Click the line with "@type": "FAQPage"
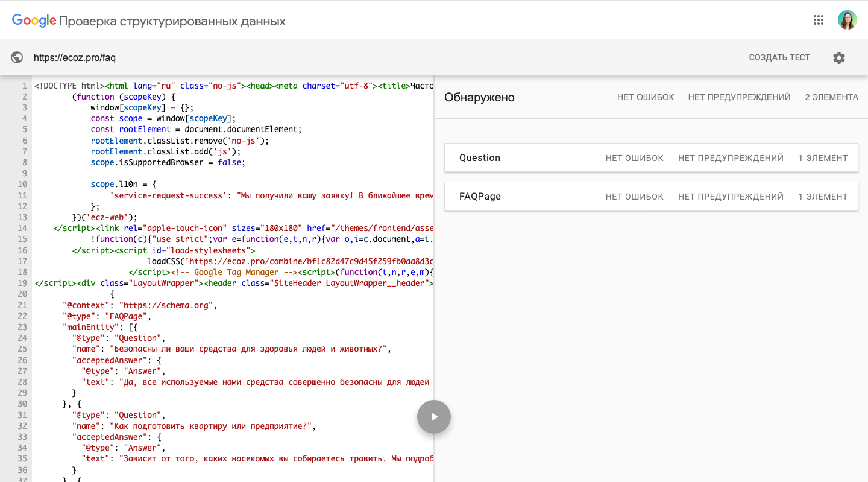The image size is (868, 482). click(x=107, y=316)
